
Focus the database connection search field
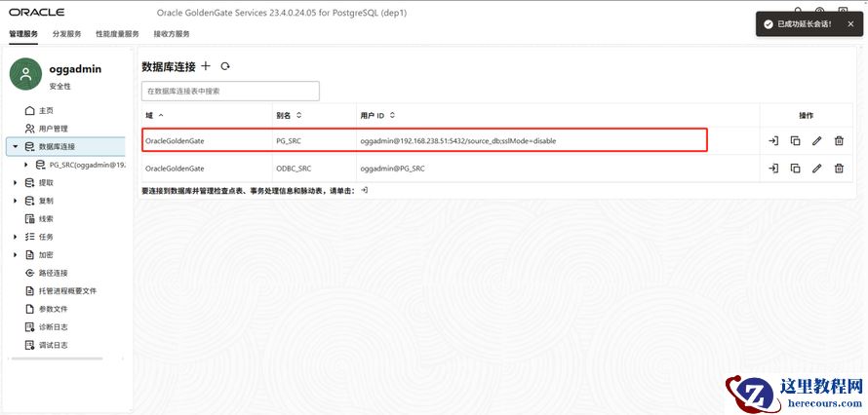[x=230, y=92]
